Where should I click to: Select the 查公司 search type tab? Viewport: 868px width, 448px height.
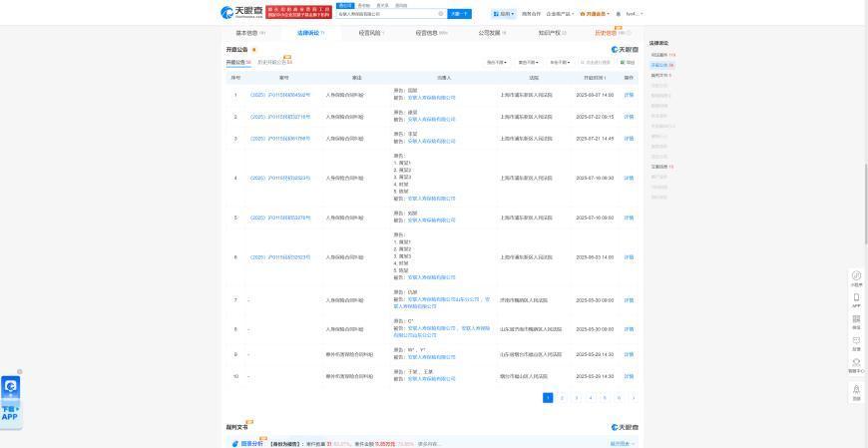click(344, 5)
